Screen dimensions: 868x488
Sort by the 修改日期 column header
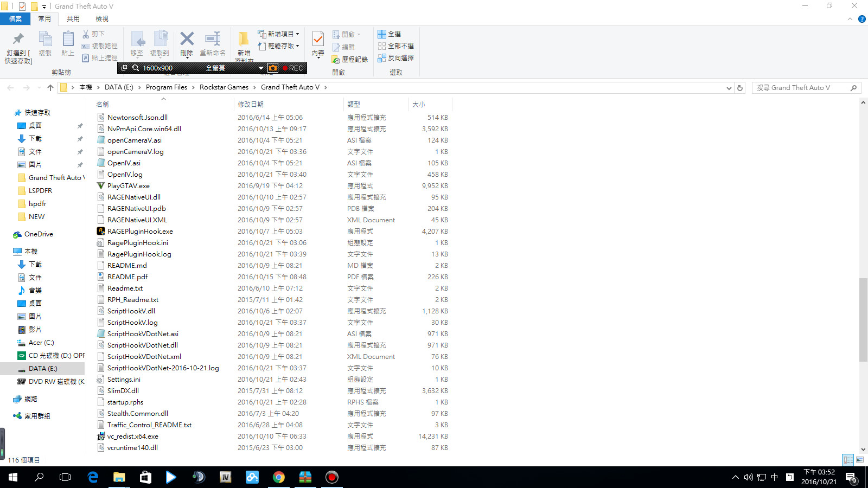pyautogui.click(x=289, y=104)
